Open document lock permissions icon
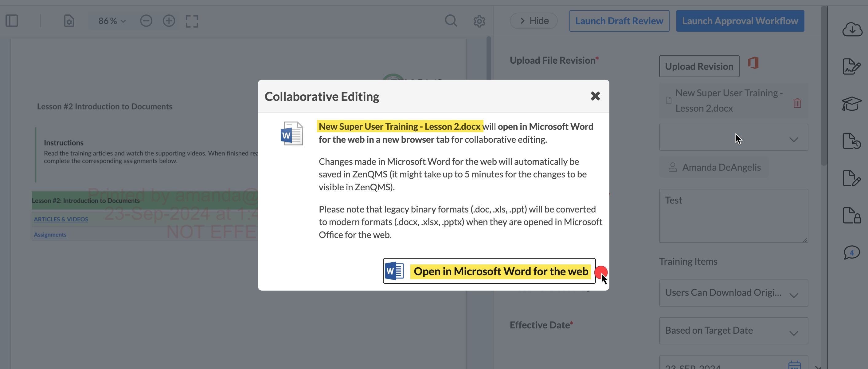Viewport: 868px width, 369px height. 851,216
